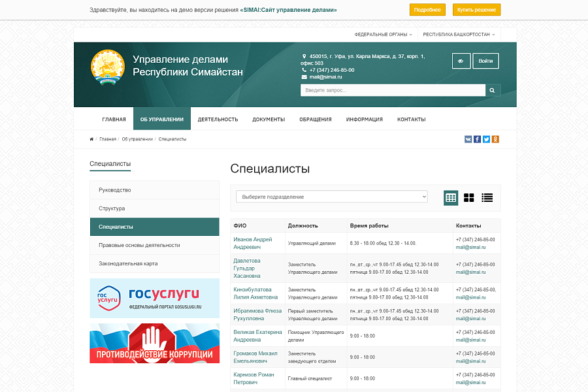Click the Odnoklassniki sharing icon
Viewport: 588px width, 392px height.
tap(495, 139)
